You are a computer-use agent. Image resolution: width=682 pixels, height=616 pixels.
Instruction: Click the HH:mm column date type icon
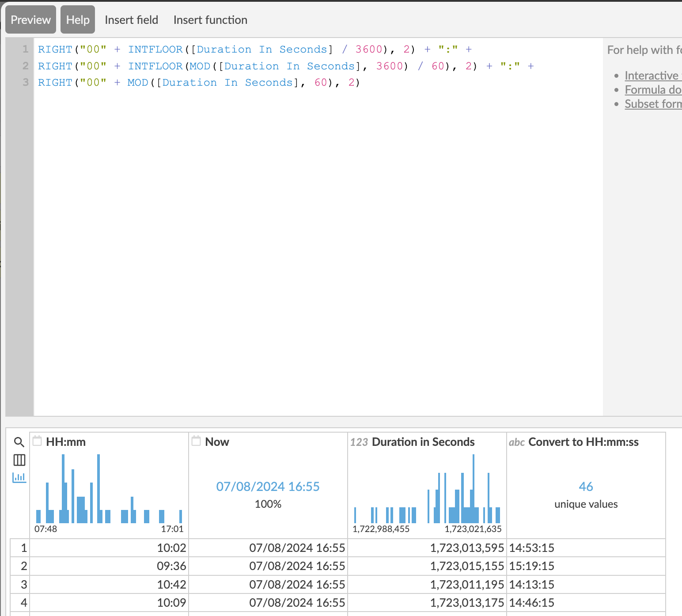(38, 441)
